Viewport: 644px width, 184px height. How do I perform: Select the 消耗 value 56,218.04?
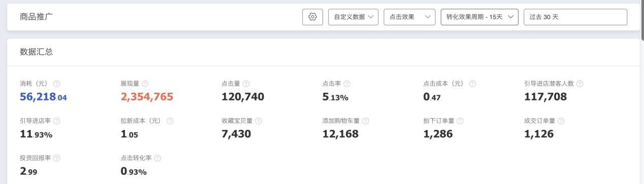[43, 97]
